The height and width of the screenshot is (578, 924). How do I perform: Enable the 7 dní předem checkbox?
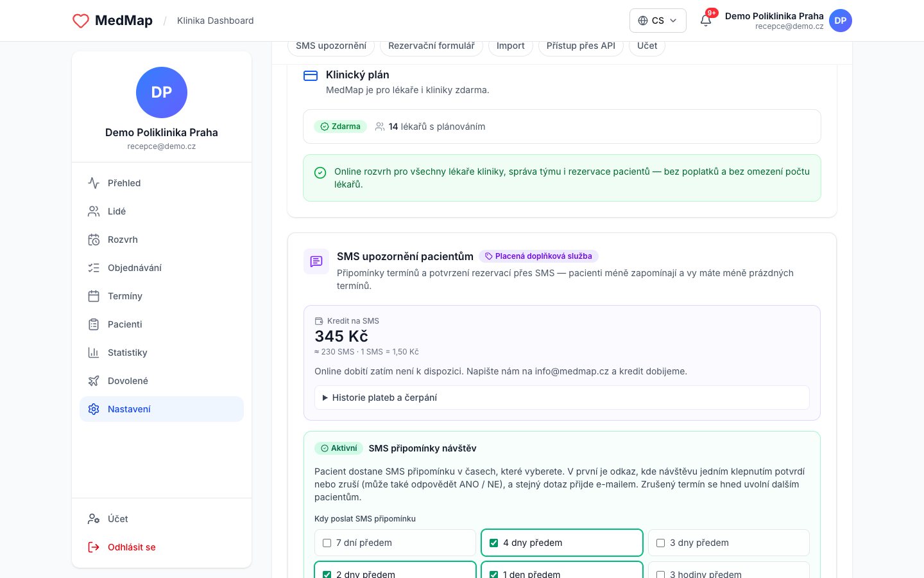pos(327,543)
